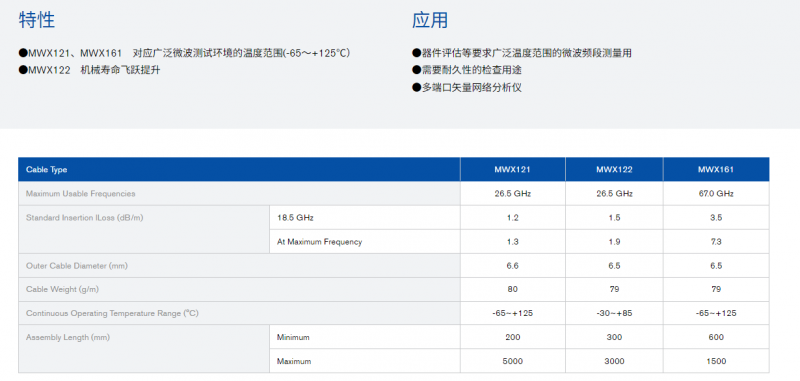Click the Cable Weight (g/m) row label
This screenshot has width=800, height=381.
(62, 289)
